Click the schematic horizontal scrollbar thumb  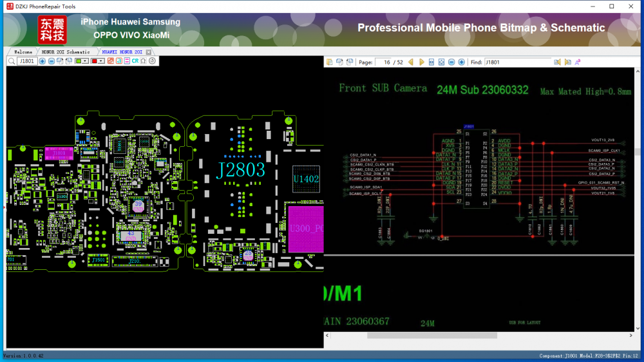click(x=431, y=335)
